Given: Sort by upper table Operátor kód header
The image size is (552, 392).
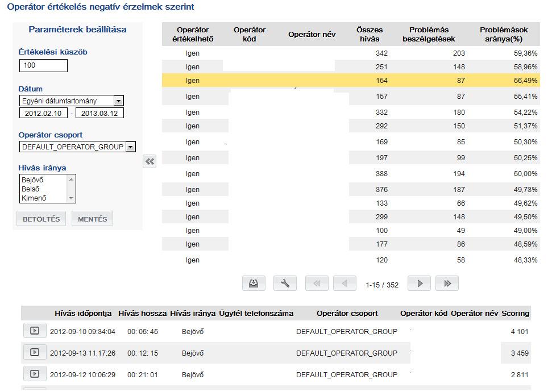Looking at the screenshot, I should click(x=249, y=35).
